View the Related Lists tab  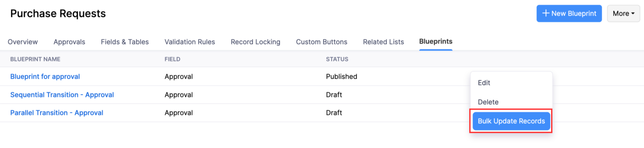[x=383, y=42]
